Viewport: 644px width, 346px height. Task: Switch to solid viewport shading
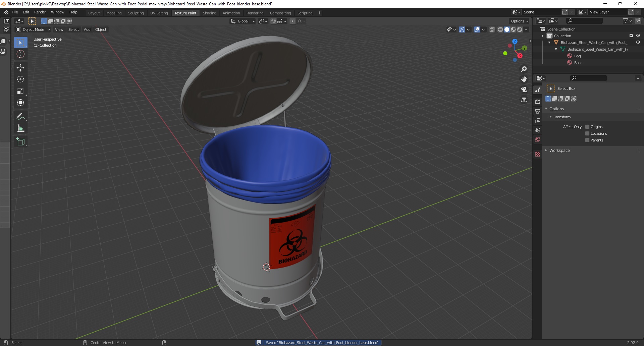[507, 30]
